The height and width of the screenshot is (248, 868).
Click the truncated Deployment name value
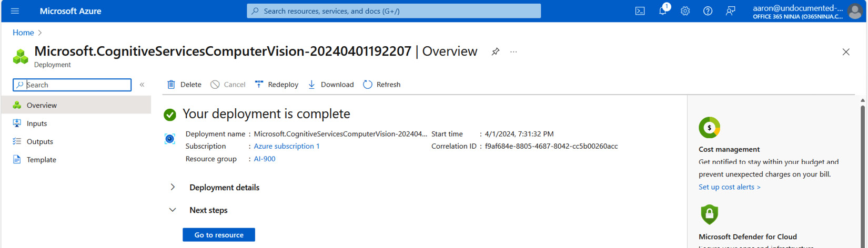(340, 134)
